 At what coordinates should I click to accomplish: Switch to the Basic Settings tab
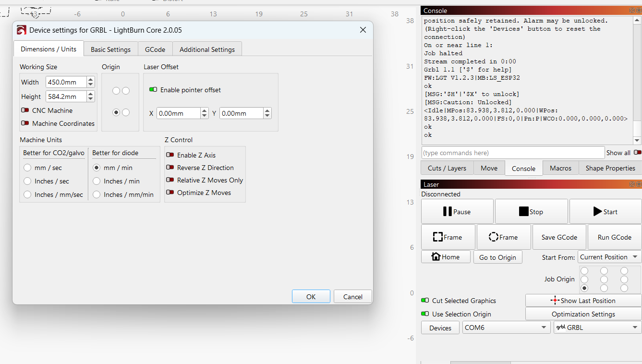click(110, 49)
